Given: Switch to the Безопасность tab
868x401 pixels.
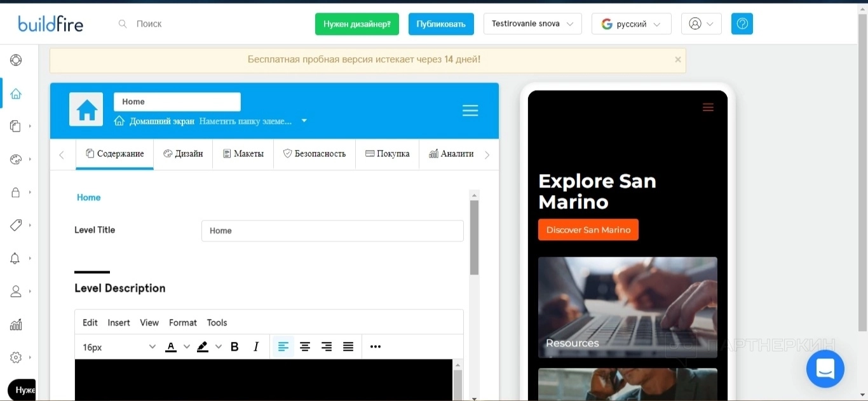Looking at the screenshot, I should coord(315,154).
